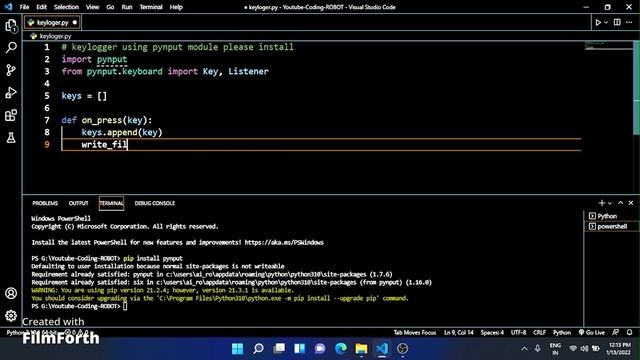Open the editor More Actions ellipsis
The height and width of the screenshot is (360, 640).
coord(629,22)
